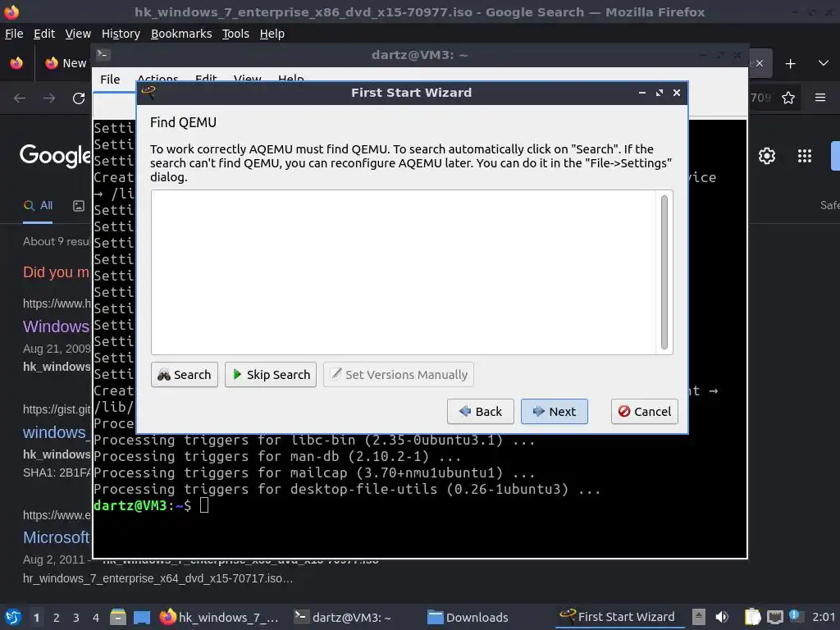Open Firefox Help menu

click(x=272, y=34)
